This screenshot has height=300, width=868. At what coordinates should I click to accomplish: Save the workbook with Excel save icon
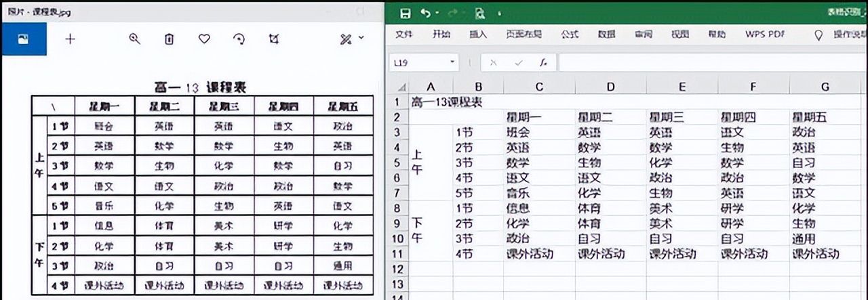(406, 13)
